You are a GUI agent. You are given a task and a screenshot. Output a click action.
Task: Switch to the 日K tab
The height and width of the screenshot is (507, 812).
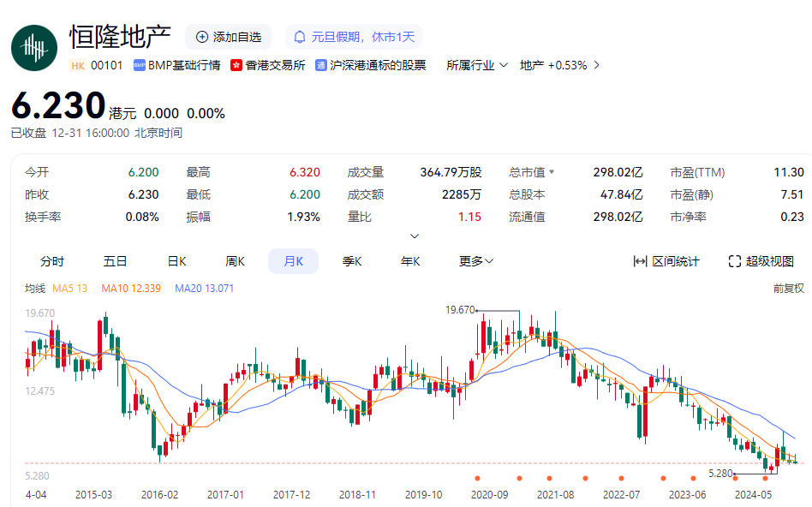tap(177, 261)
